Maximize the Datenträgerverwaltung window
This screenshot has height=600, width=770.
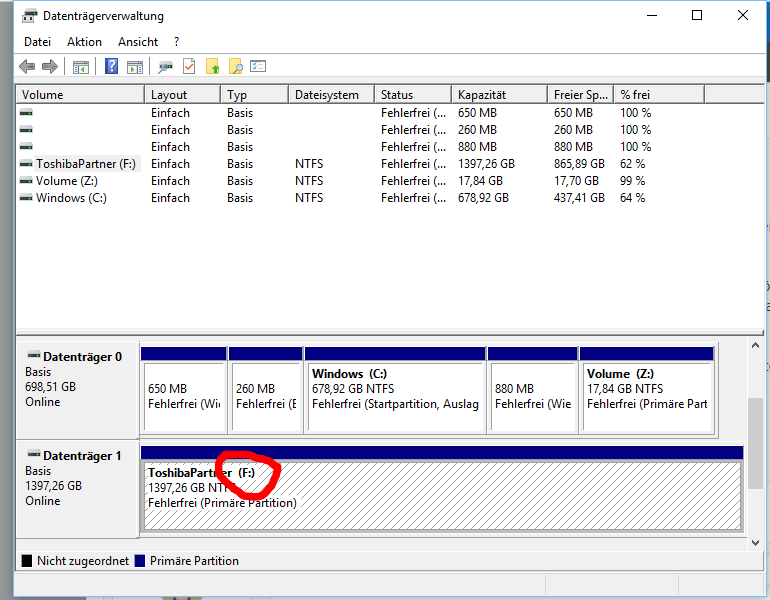click(697, 16)
